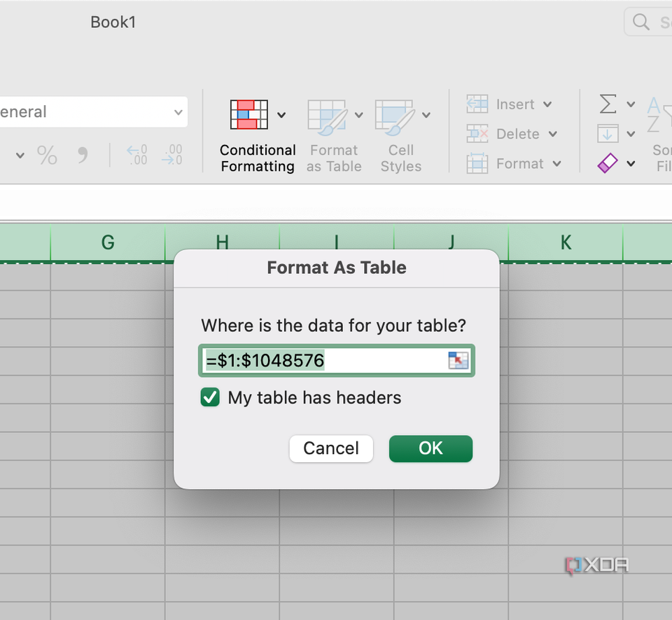Select column header J
Screen dimensions: 672x620
pos(450,242)
